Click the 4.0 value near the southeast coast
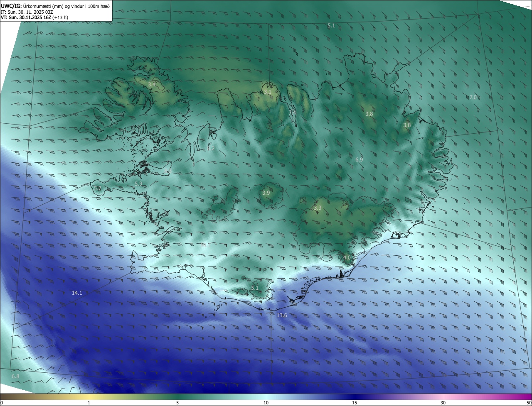This screenshot has width=532, height=406. tap(347, 257)
